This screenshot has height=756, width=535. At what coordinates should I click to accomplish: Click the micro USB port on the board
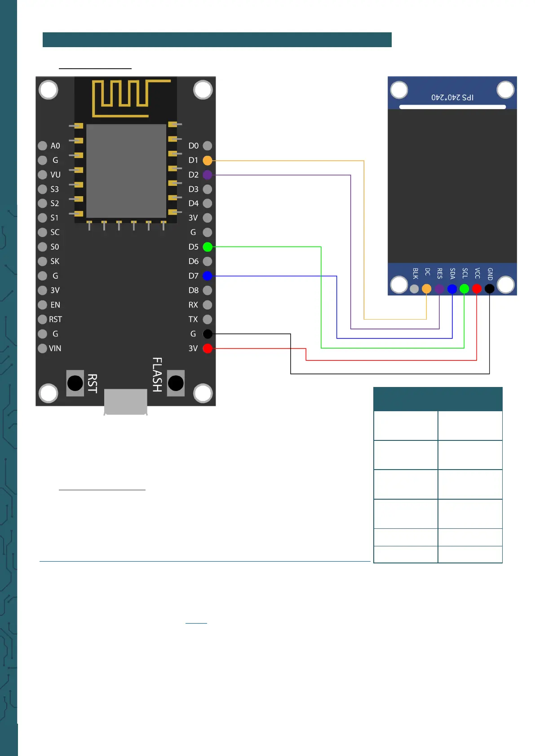coord(126,402)
